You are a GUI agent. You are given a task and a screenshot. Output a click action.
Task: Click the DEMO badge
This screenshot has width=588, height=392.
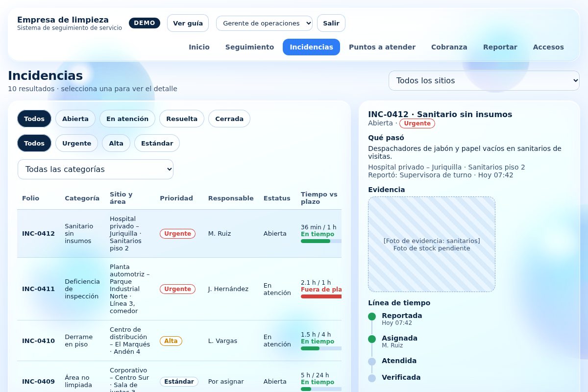click(x=145, y=23)
